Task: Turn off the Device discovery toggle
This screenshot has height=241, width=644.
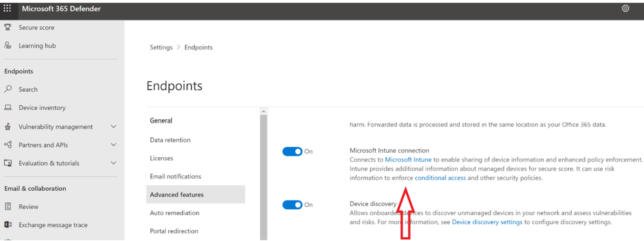Action: pos(293,204)
